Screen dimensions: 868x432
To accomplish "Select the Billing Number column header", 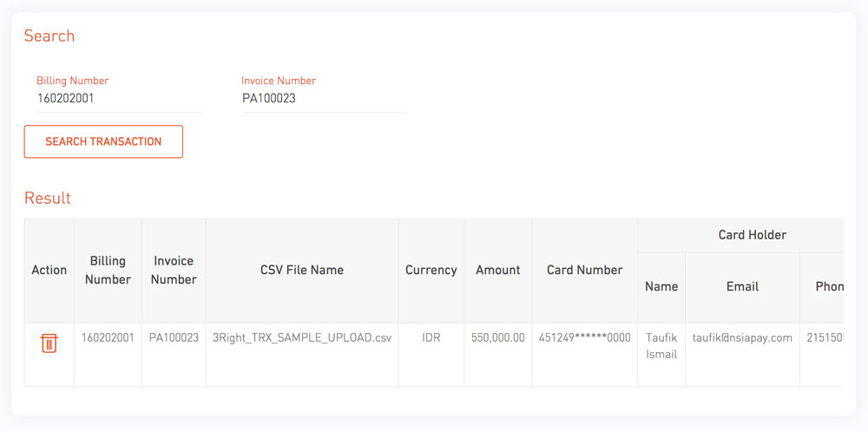I will coord(108,271).
